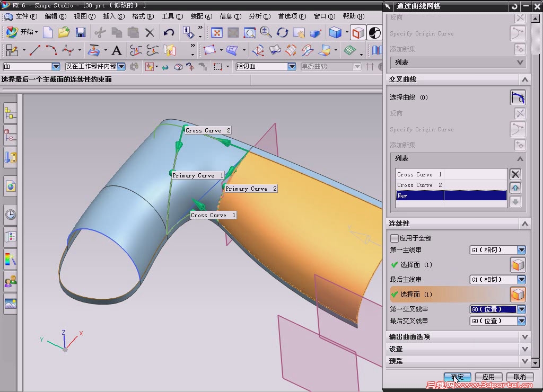Open the Roles people sidebar icon
This screenshot has width=543, height=392.
[11, 281]
